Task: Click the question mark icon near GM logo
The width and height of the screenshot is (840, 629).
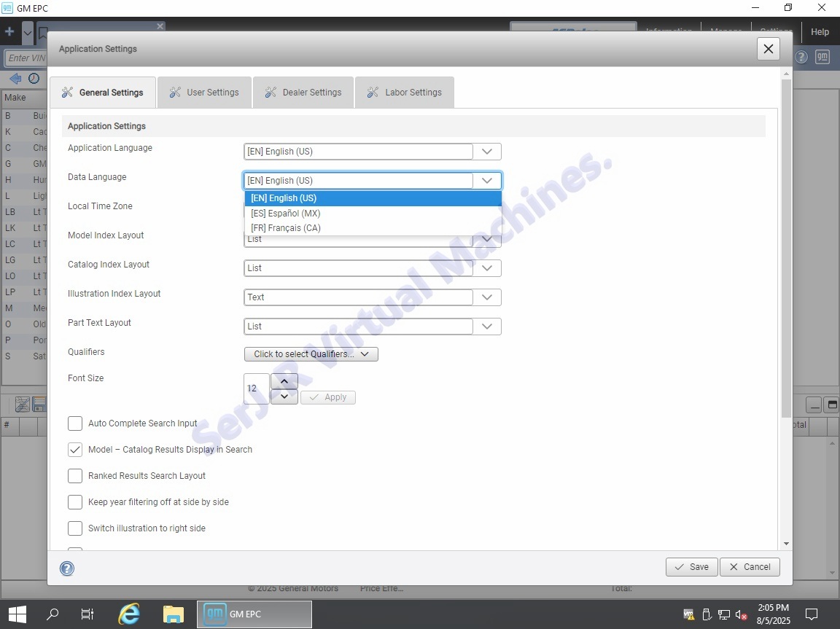Action: pyautogui.click(x=801, y=57)
